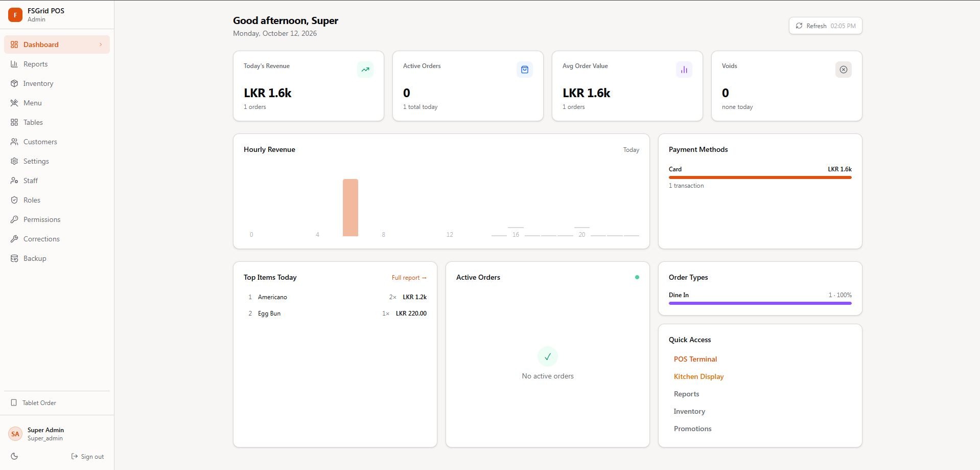This screenshot has width=980, height=470.
Task: Select the Americano row in Top Items
Action: [x=335, y=297]
